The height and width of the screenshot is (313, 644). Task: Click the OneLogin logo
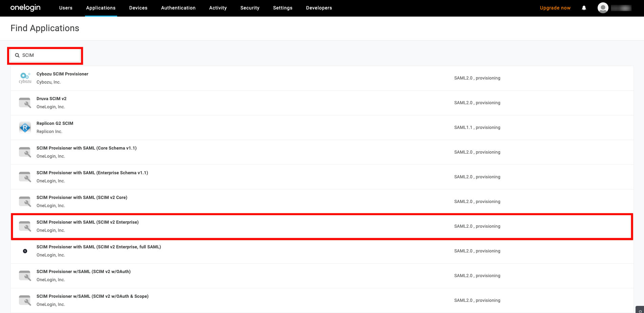pos(25,7)
